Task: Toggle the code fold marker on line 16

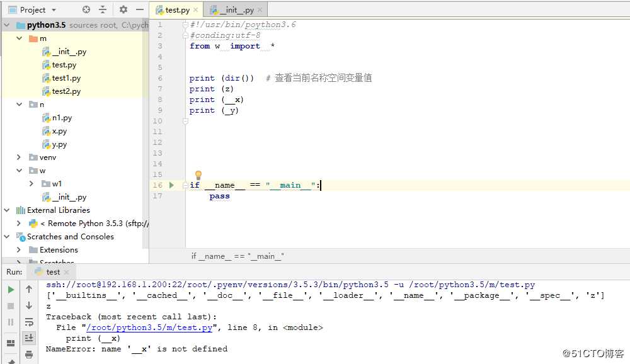Action: (185, 185)
